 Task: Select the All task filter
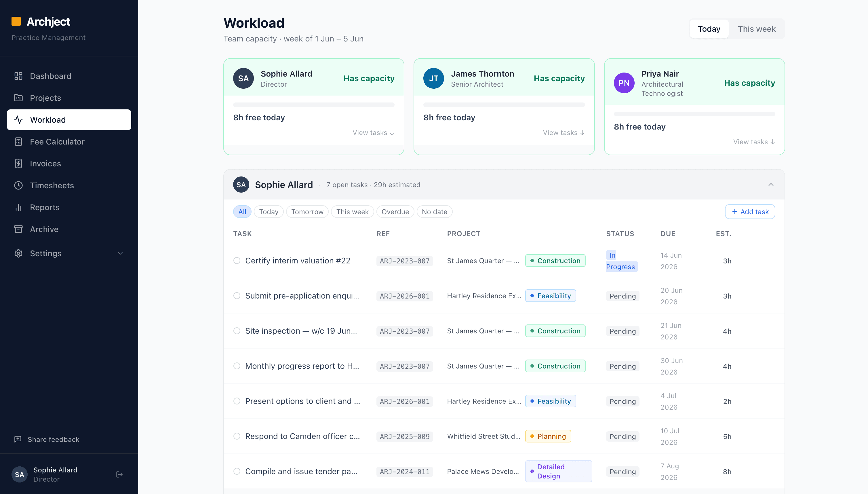tap(242, 212)
